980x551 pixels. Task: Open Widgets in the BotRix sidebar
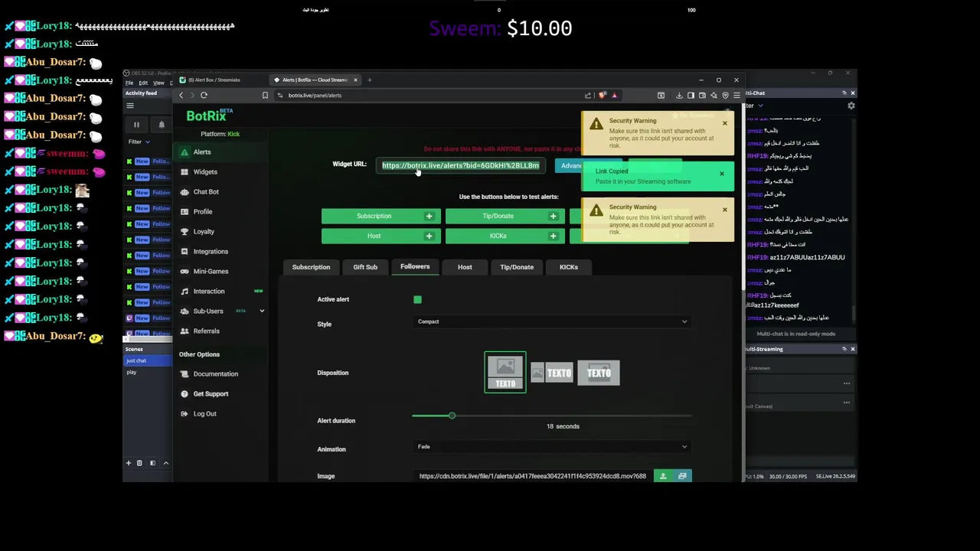[220, 172]
